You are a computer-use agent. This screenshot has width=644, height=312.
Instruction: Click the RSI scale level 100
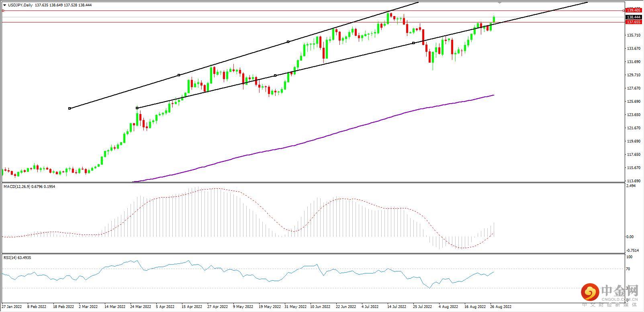tap(629, 257)
